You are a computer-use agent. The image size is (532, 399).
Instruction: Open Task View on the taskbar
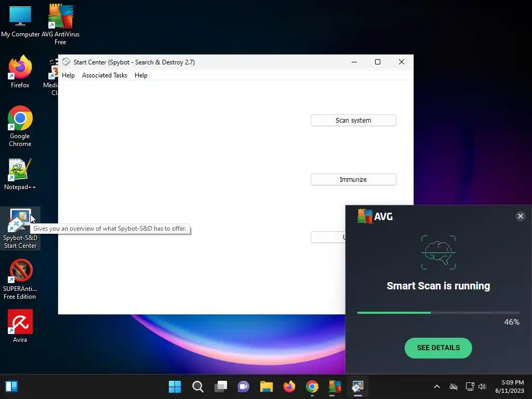point(220,387)
